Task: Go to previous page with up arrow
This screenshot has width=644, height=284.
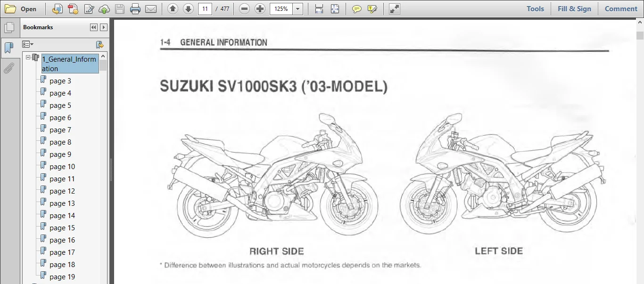Action: tap(173, 9)
